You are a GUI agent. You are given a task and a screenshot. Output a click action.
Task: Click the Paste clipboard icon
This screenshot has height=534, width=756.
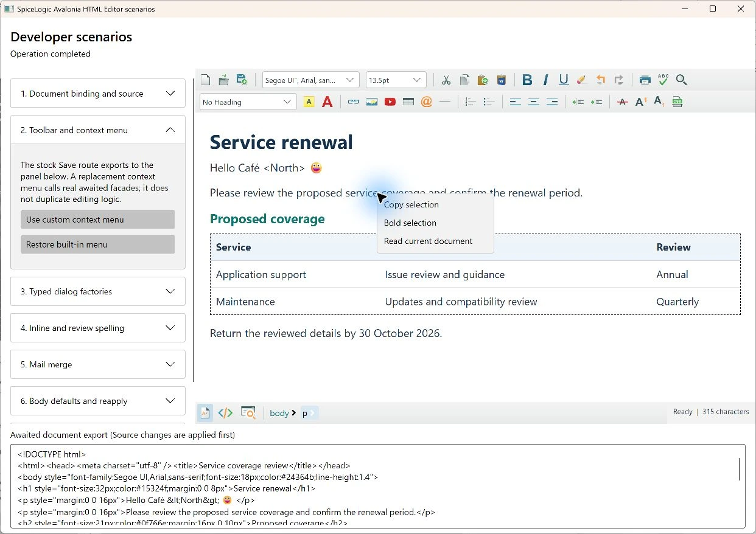point(483,80)
